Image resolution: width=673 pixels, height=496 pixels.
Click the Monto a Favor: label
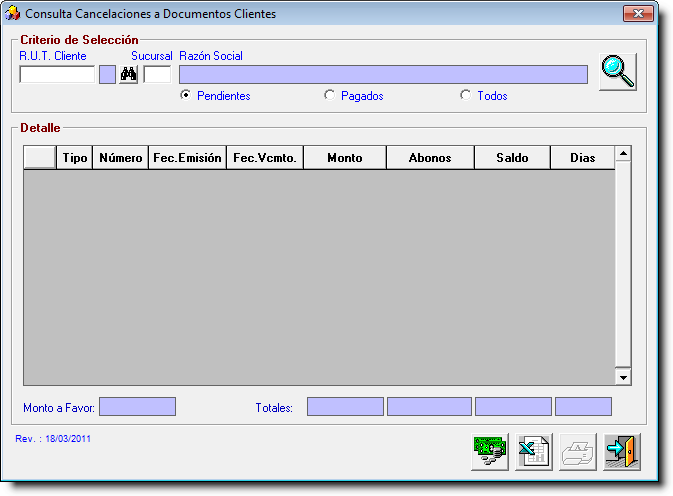(x=59, y=408)
